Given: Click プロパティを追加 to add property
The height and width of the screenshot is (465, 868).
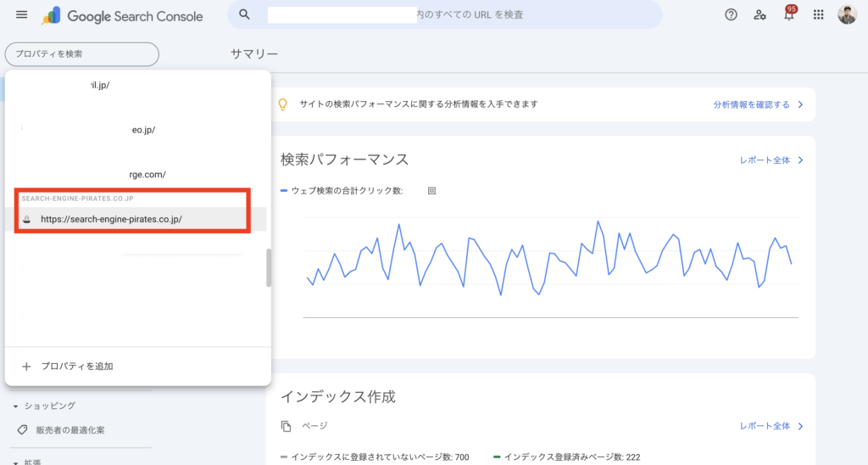Looking at the screenshot, I should pos(77,366).
